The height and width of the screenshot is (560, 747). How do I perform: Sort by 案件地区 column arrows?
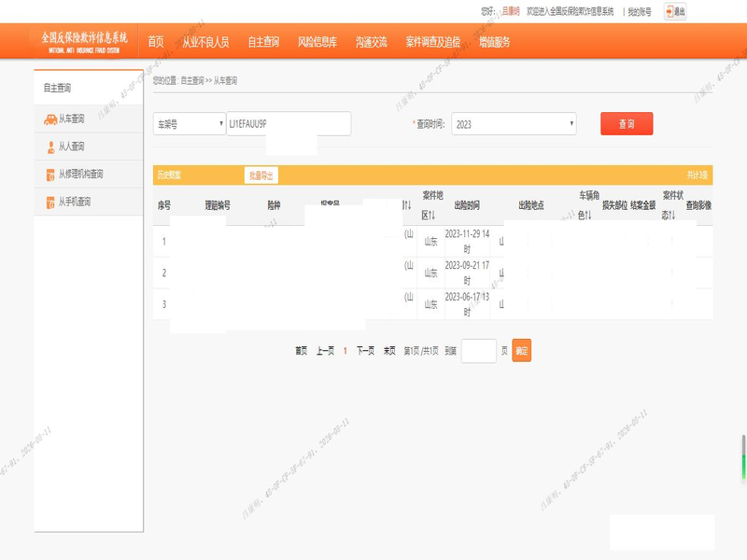coord(431,216)
